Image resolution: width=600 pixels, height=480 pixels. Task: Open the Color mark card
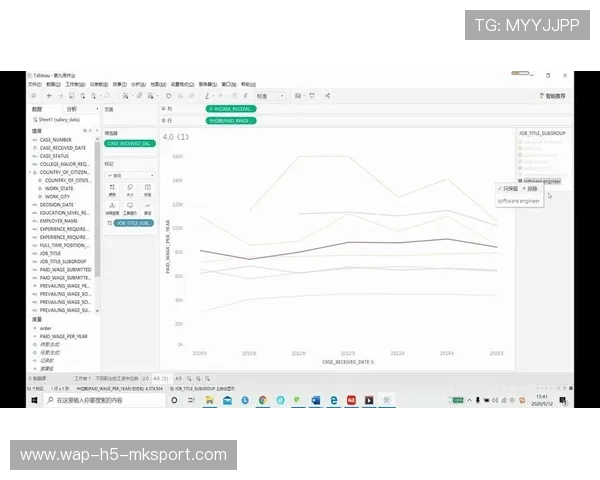[112, 187]
